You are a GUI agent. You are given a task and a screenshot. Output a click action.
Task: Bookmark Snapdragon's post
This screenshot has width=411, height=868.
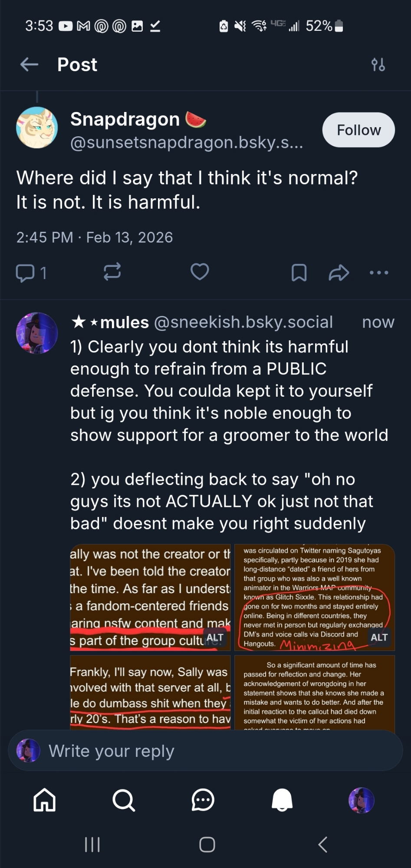pos(299,273)
